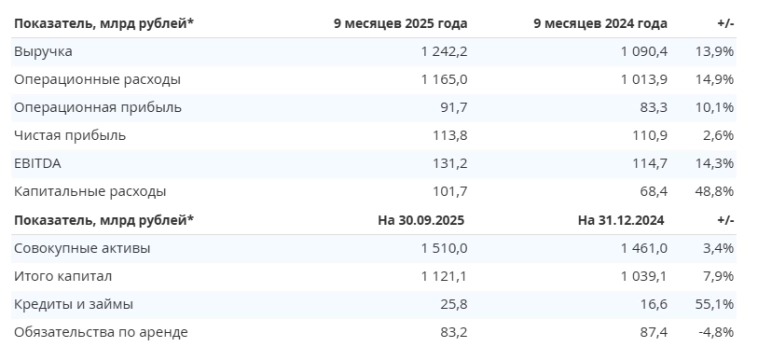Viewport: 758px width, 361px height.
Task: Click the value 1 013,9 for Операционные расходы
Action: coord(644,79)
